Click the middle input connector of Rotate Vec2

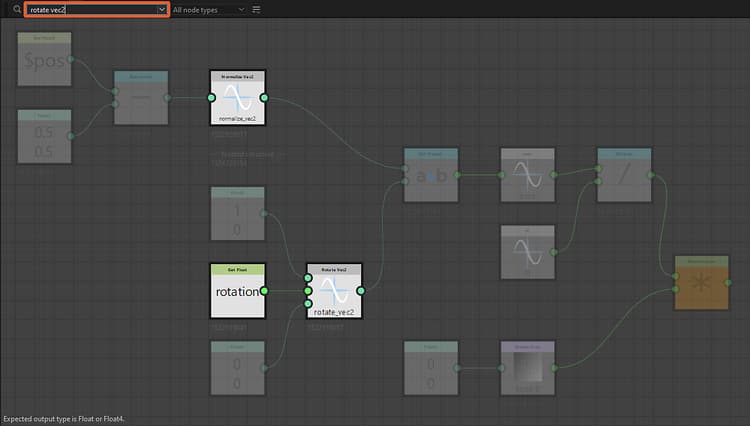tap(308, 291)
